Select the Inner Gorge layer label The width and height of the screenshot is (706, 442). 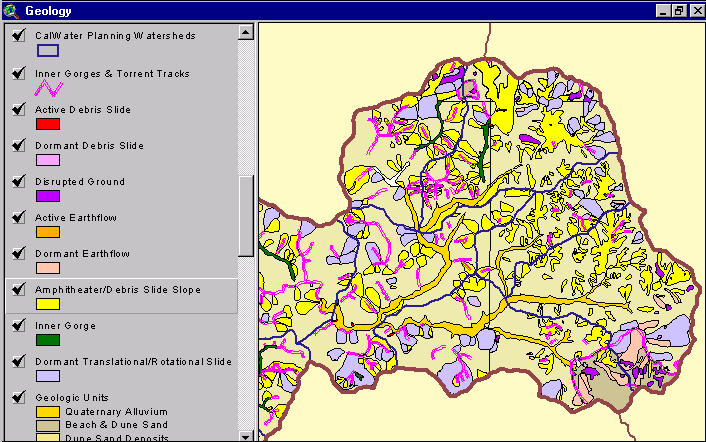[x=65, y=325]
